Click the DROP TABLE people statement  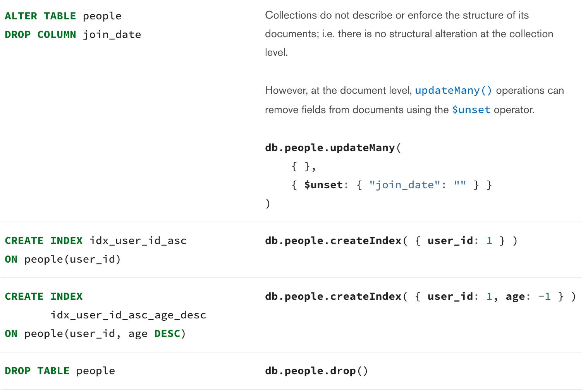60,371
